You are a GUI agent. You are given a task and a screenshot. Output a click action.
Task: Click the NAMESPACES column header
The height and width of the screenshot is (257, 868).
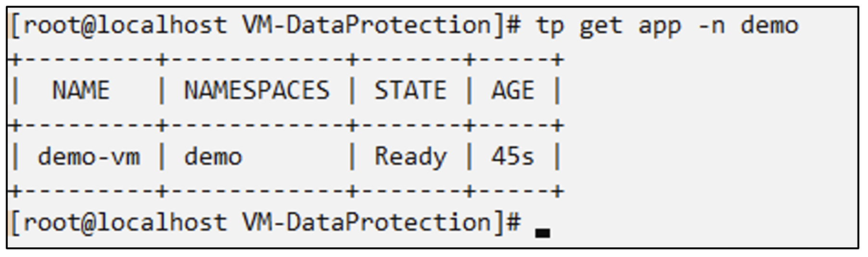tap(256, 90)
